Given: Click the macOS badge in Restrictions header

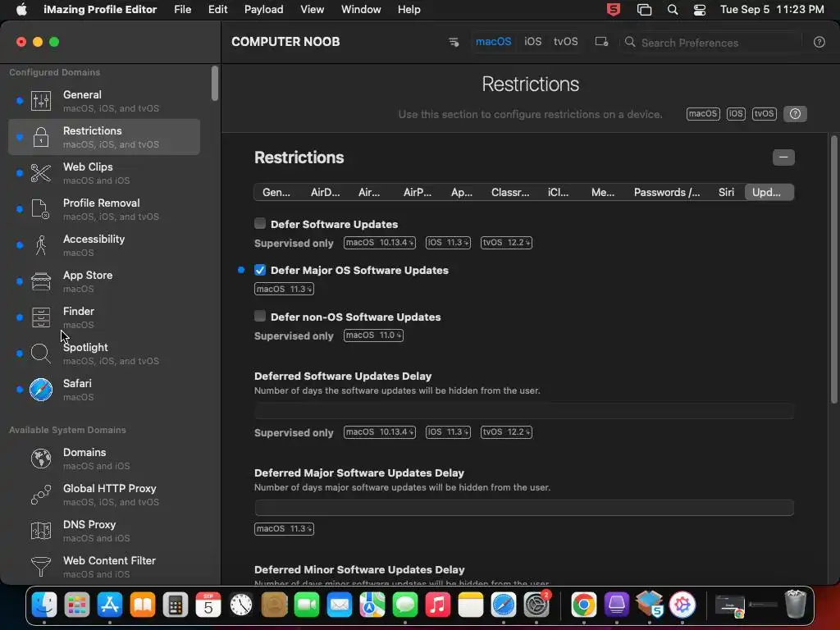Looking at the screenshot, I should click(703, 113).
